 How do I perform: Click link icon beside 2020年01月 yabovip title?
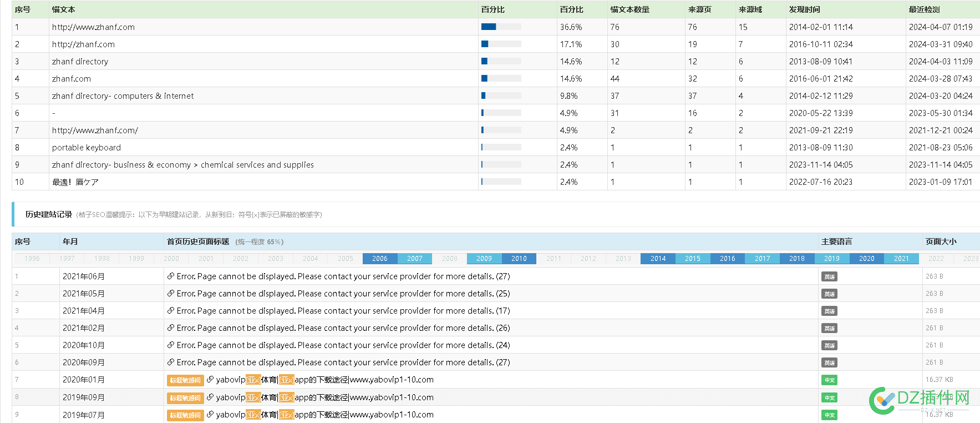pos(210,380)
